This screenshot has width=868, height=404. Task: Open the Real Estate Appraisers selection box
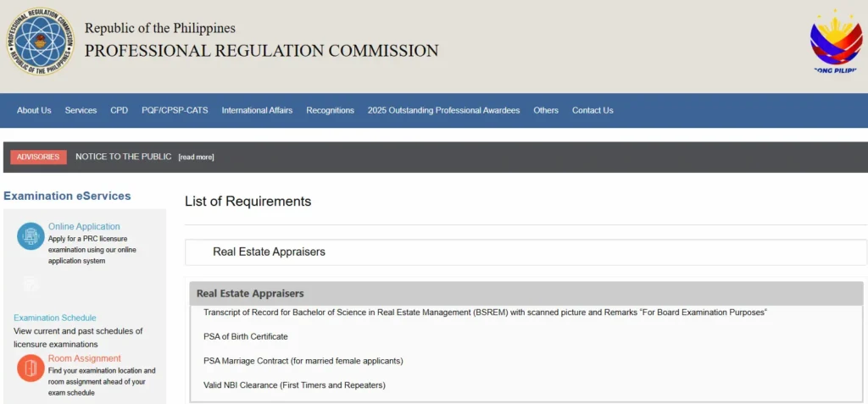click(x=526, y=252)
